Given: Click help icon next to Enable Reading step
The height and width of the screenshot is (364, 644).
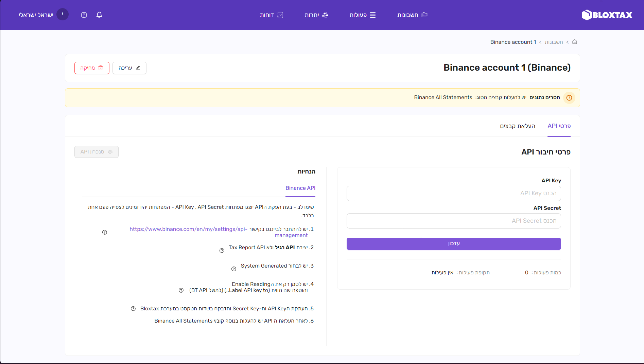Looking at the screenshot, I should (x=181, y=290).
